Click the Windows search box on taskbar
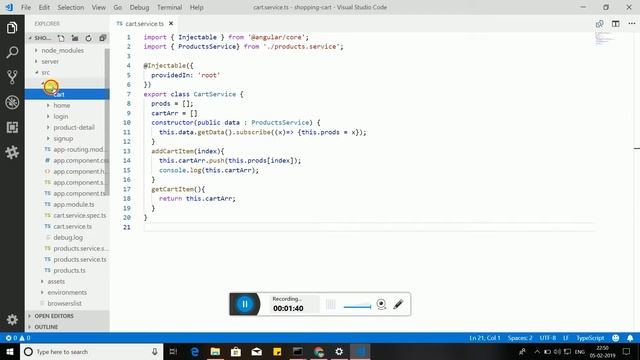640x360 pixels. click(91, 351)
